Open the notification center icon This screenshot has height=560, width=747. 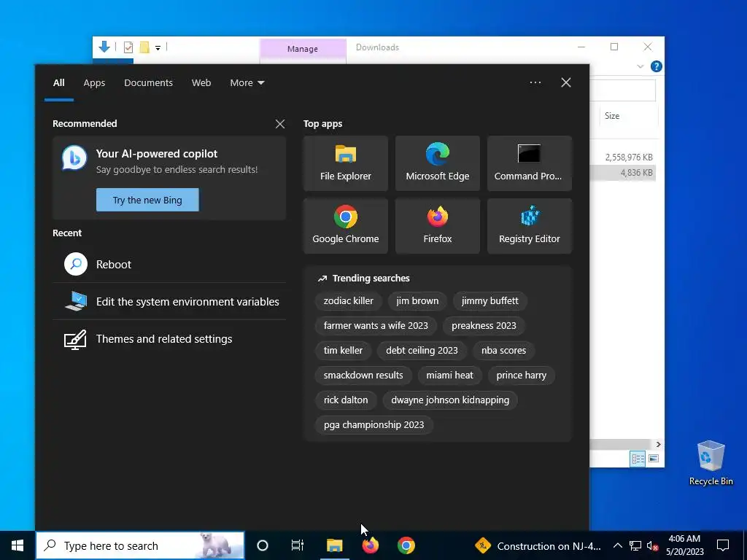point(723,545)
